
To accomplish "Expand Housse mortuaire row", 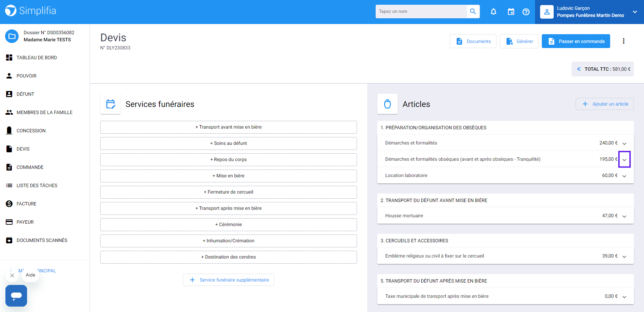I will (x=624, y=216).
